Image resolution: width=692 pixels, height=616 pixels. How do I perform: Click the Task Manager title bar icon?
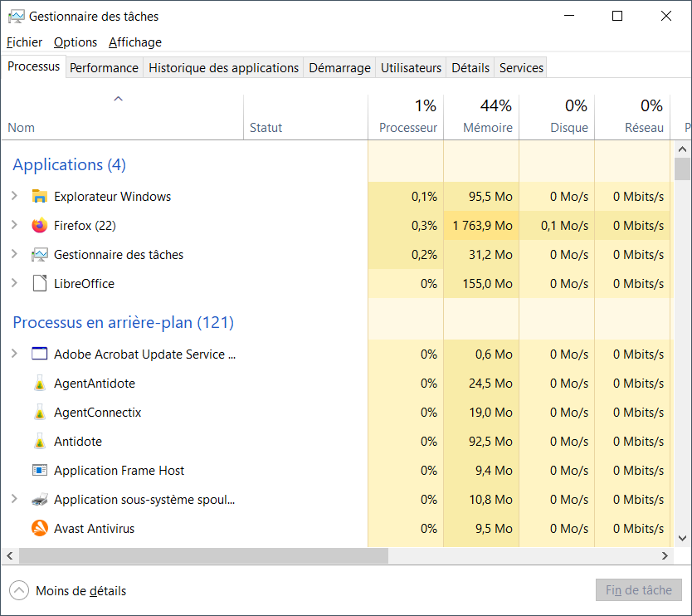coord(17,17)
